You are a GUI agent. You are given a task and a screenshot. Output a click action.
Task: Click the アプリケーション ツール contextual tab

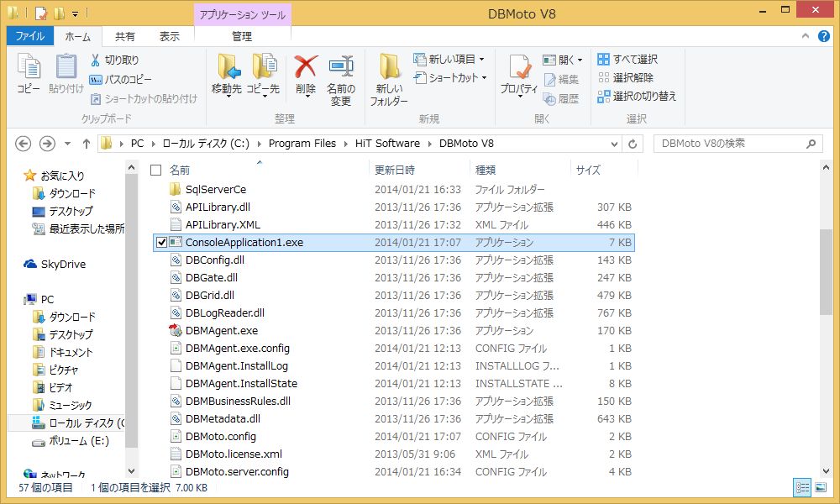(x=242, y=15)
